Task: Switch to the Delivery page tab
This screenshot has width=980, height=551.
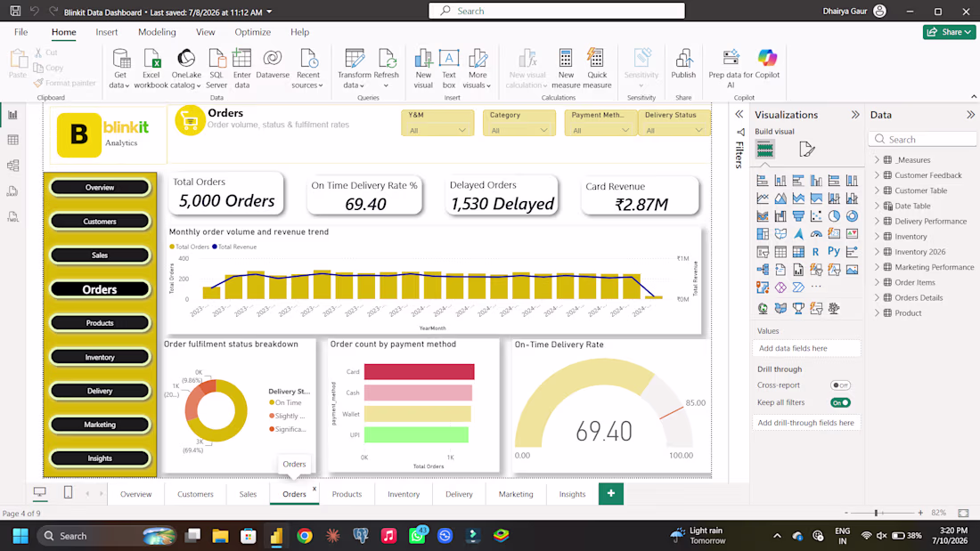Action: 459,494
